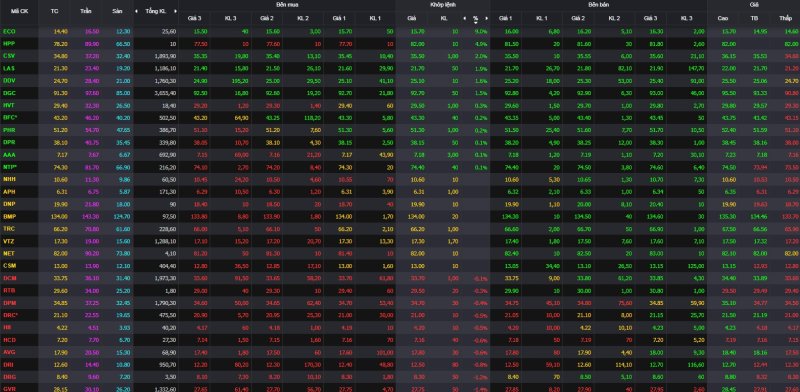
Task: Open the HPP stock symbol
Action: click(x=9, y=43)
